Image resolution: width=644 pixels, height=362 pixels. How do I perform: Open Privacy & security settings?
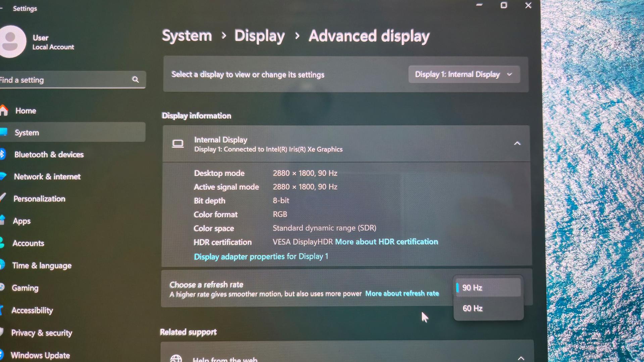point(42,333)
